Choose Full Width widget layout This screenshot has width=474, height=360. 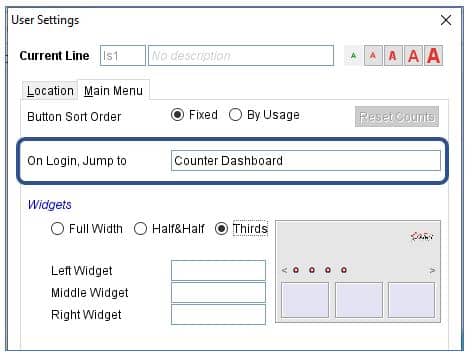point(87,229)
